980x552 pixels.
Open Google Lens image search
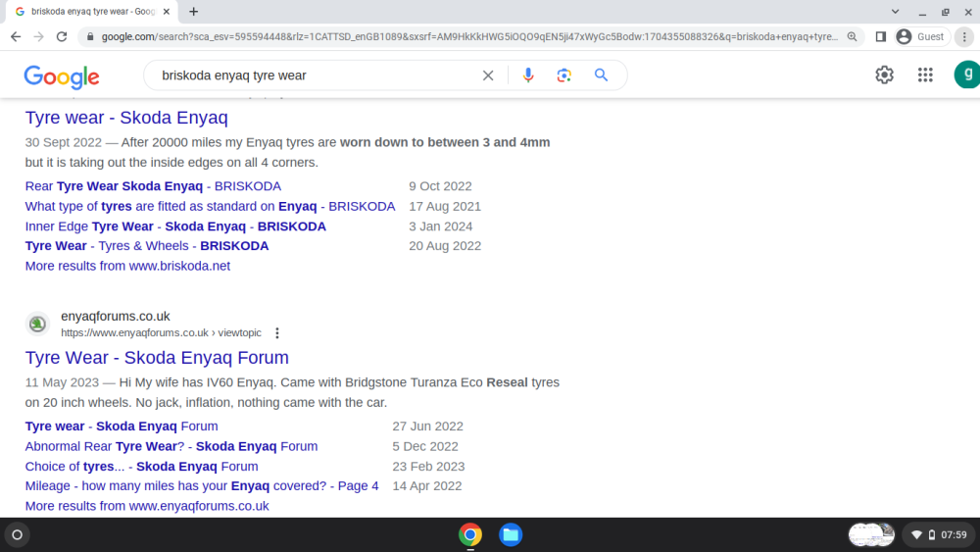click(563, 75)
